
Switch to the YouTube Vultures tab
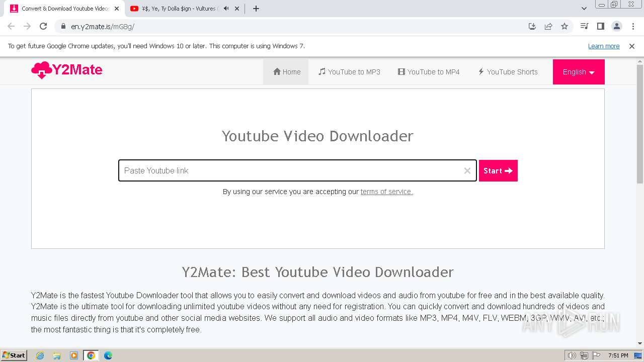(173, 9)
